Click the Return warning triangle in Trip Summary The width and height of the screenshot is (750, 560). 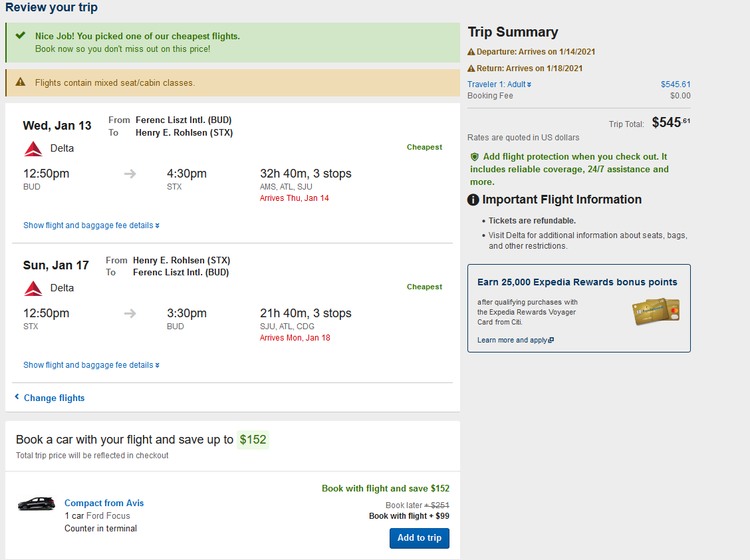pyautogui.click(x=471, y=68)
